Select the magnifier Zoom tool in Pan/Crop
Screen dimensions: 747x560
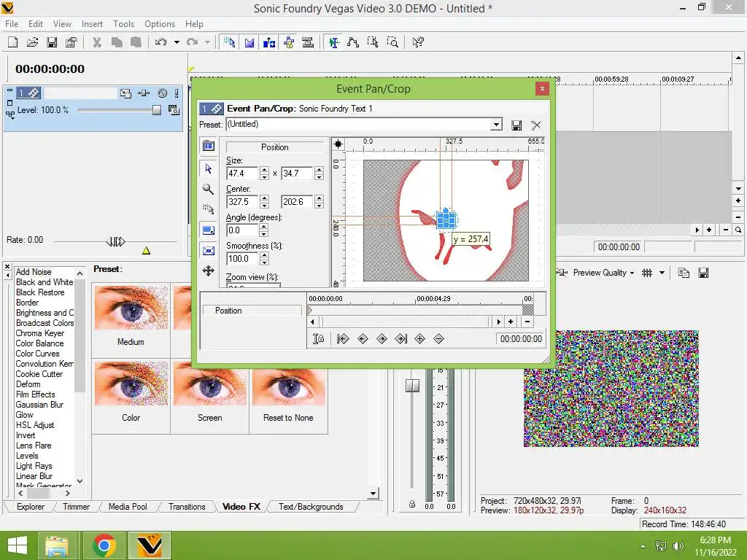pyautogui.click(x=208, y=189)
